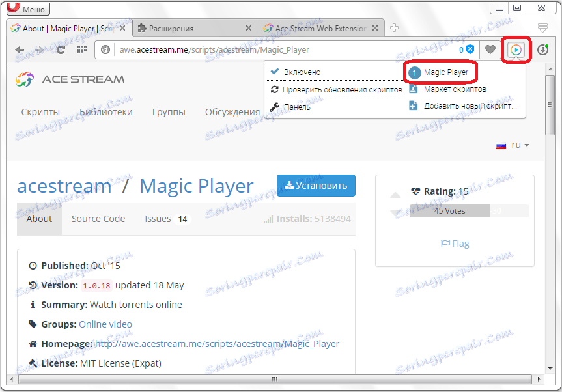The image size is (562, 392).
Task: Switch to the Расширения tab
Action: pos(196,28)
